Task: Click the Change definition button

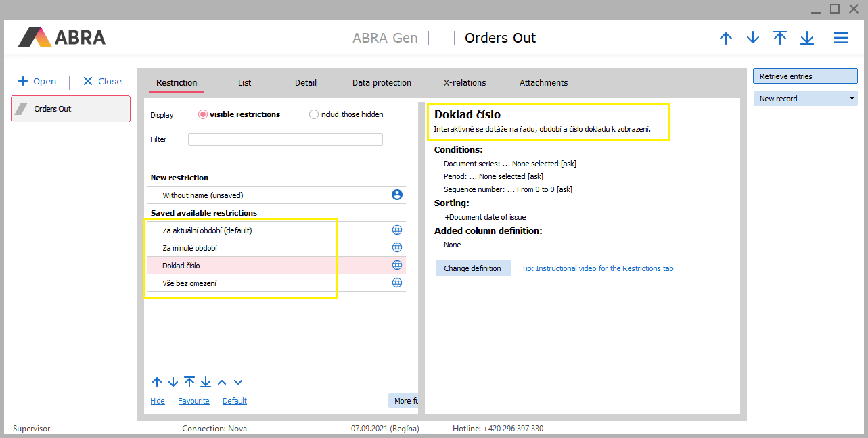Action: pos(473,268)
